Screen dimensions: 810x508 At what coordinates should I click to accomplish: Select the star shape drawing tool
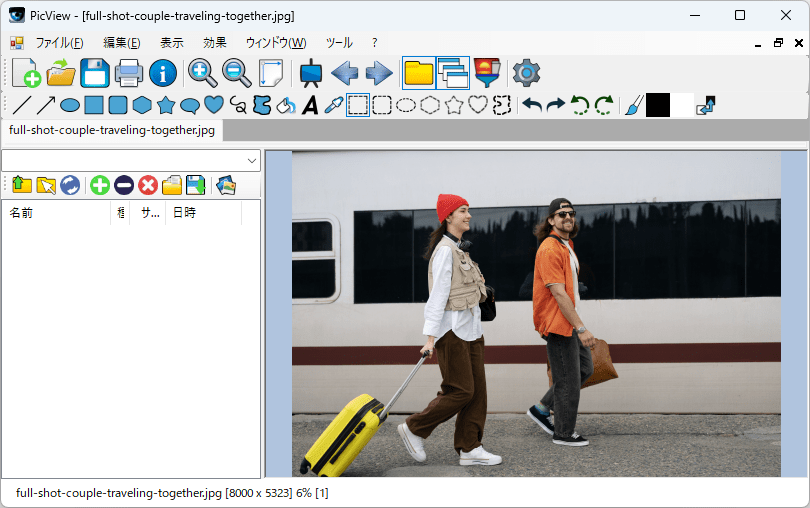pyautogui.click(x=166, y=105)
